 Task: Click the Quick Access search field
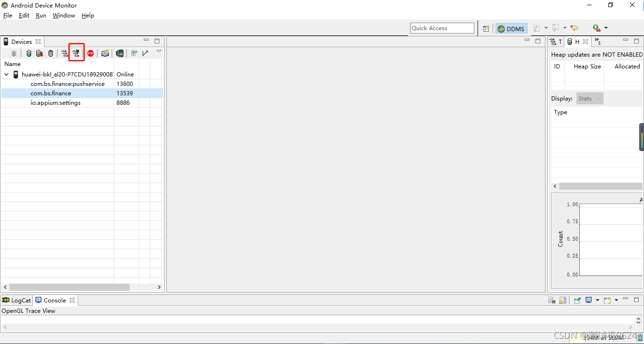[x=442, y=28]
